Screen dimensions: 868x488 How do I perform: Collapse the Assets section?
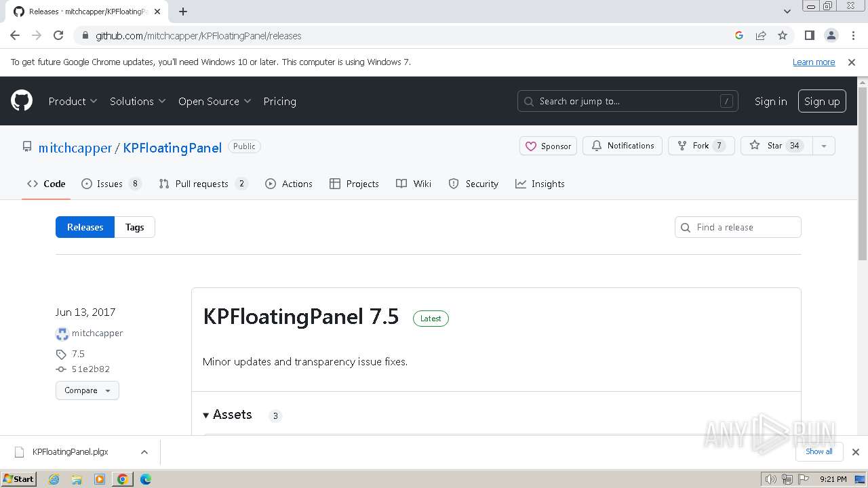pyautogui.click(x=206, y=415)
